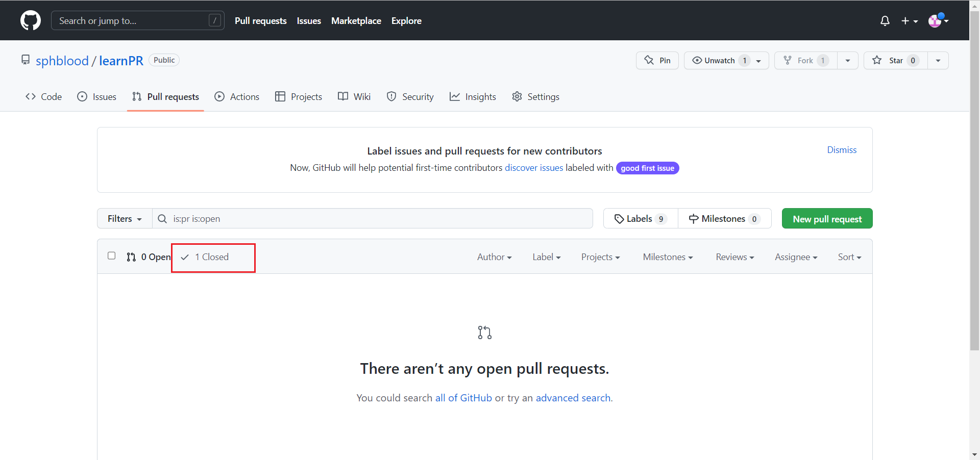Click New pull request
This screenshot has width=980, height=460.
[x=827, y=219]
